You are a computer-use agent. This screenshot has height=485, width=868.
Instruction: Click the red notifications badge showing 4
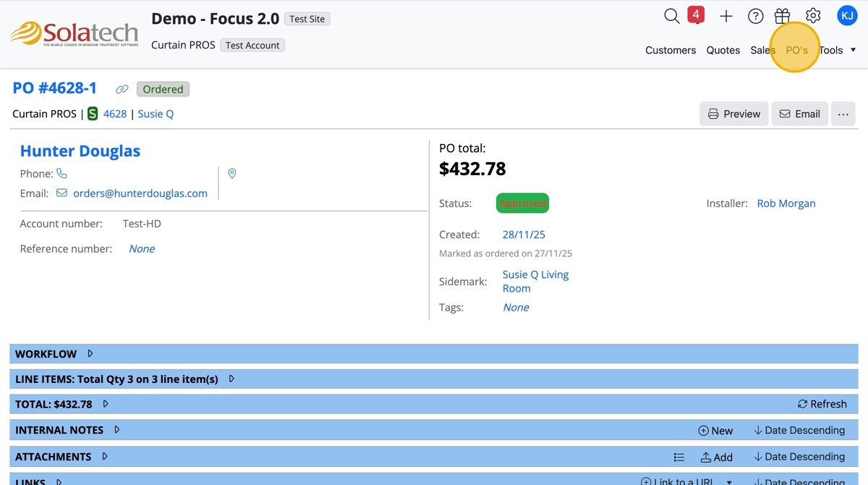(696, 14)
